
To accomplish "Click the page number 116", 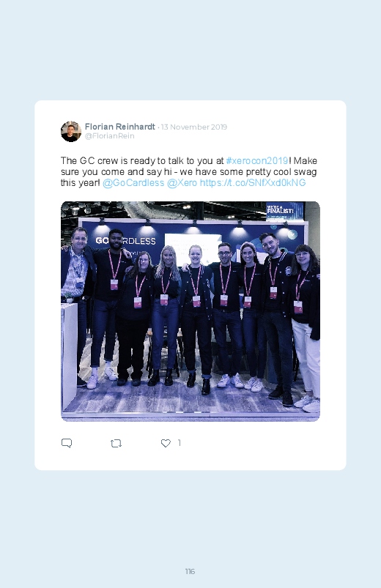I will (x=190, y=571).
